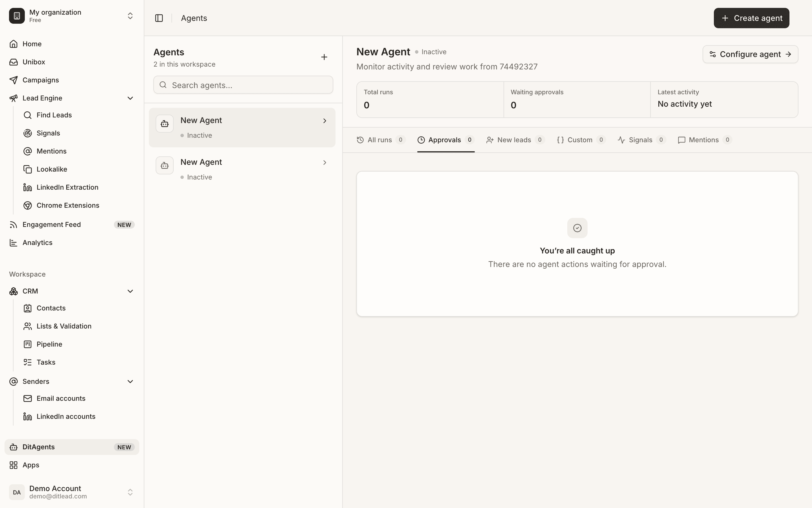Click the My organization building icon
The height and width of the screenshot is (508, 812).
click(x=17, y=16)
